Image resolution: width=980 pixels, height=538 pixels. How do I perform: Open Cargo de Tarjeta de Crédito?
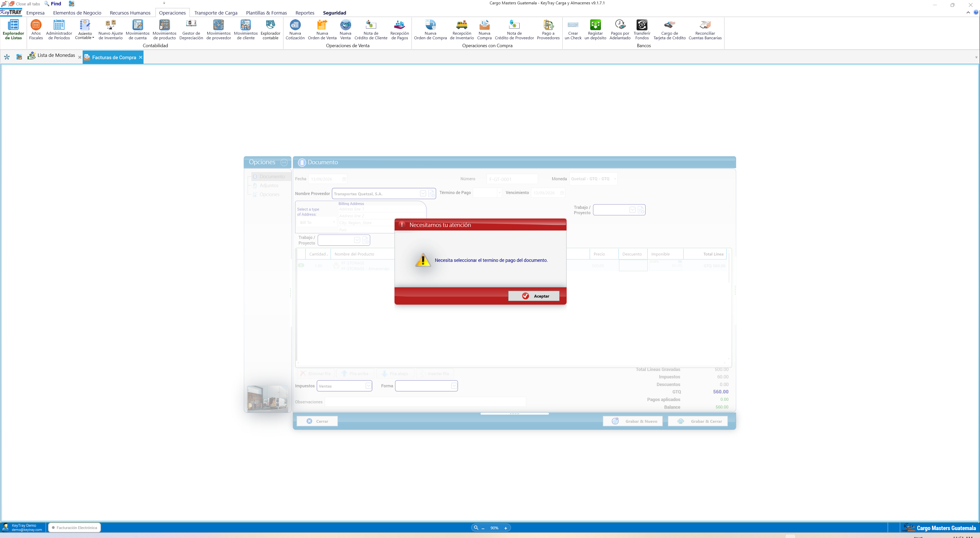(x=670, y=30)
